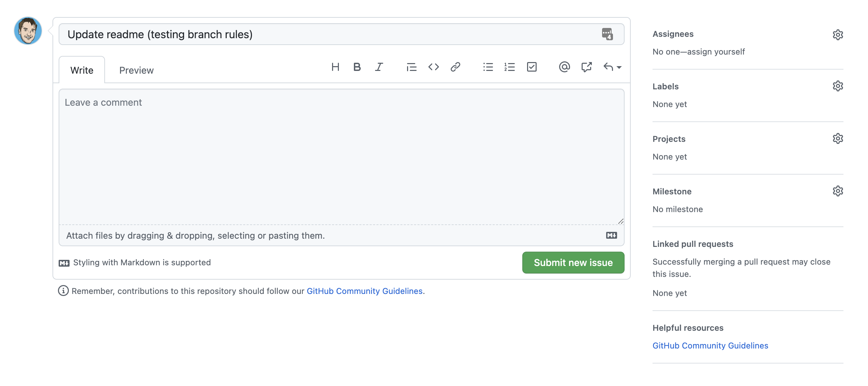Click None yet under Labels
The width and height of the screenshot is (868, 386).
point(670,104)
